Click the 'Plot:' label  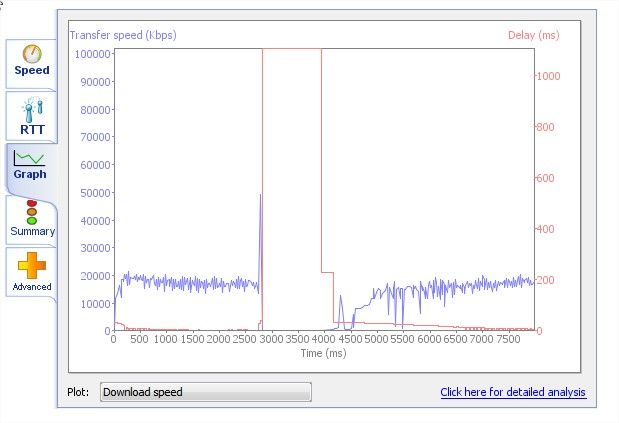pyautogui.click(x=78, y=392)
